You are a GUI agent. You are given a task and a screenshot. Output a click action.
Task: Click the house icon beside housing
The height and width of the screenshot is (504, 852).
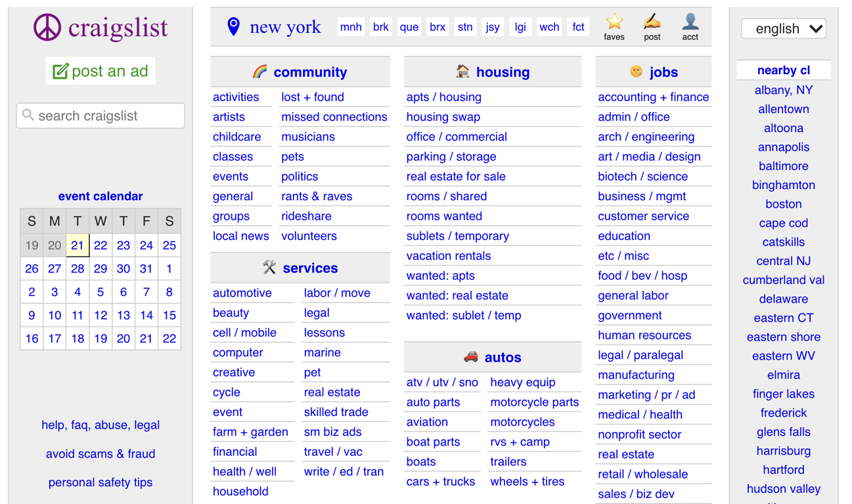point(462,71)
